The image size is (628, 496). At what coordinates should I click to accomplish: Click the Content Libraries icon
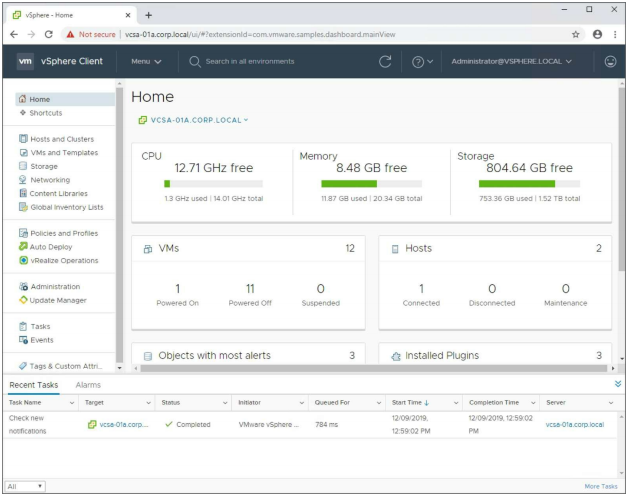[23, 193]
